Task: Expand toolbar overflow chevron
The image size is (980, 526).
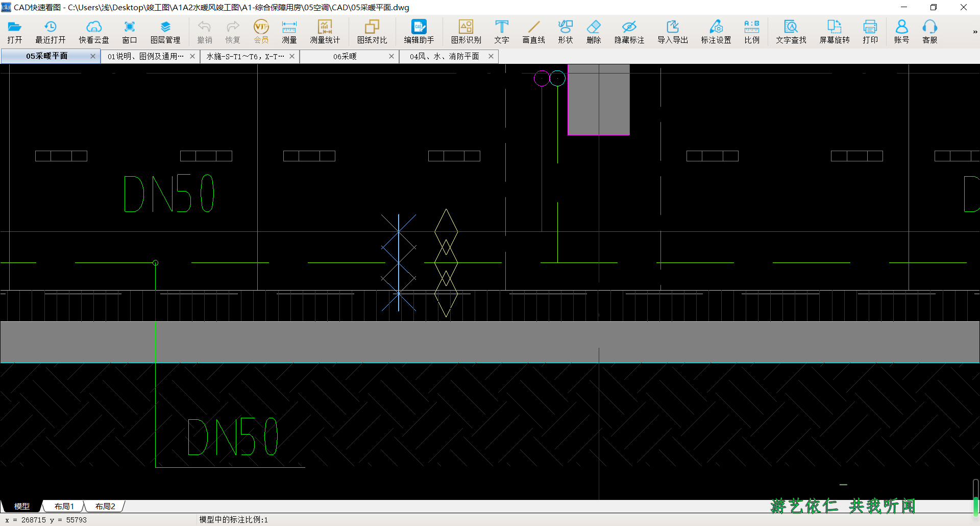Action: tap(975, 32)
